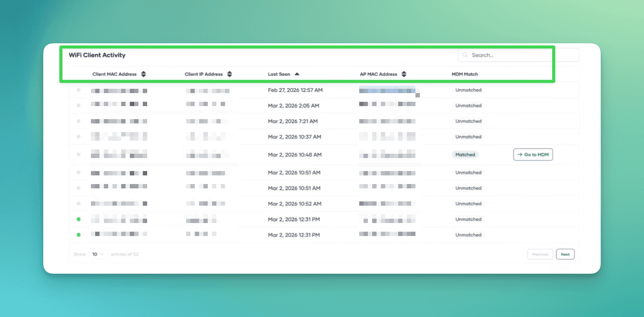Click the Matched status badge
This screenshot has width=644, height=317.
click(465, 155)
